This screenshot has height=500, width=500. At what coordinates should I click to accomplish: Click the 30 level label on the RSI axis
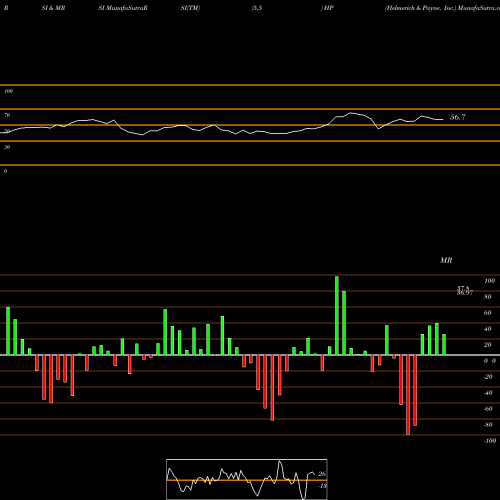pos(7,147)
